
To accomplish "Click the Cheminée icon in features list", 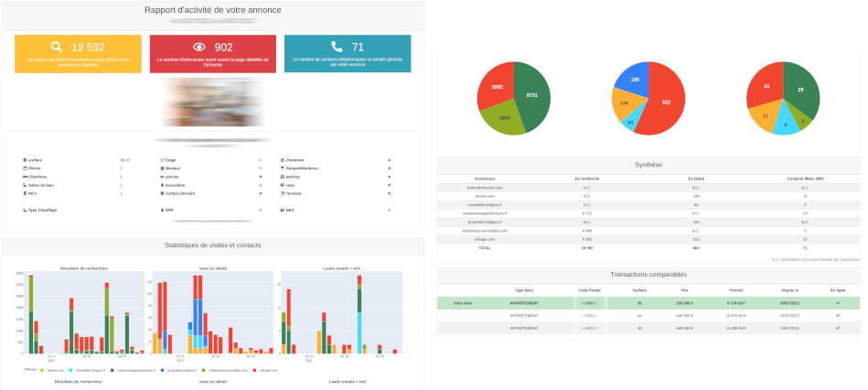I will (283, 160).
